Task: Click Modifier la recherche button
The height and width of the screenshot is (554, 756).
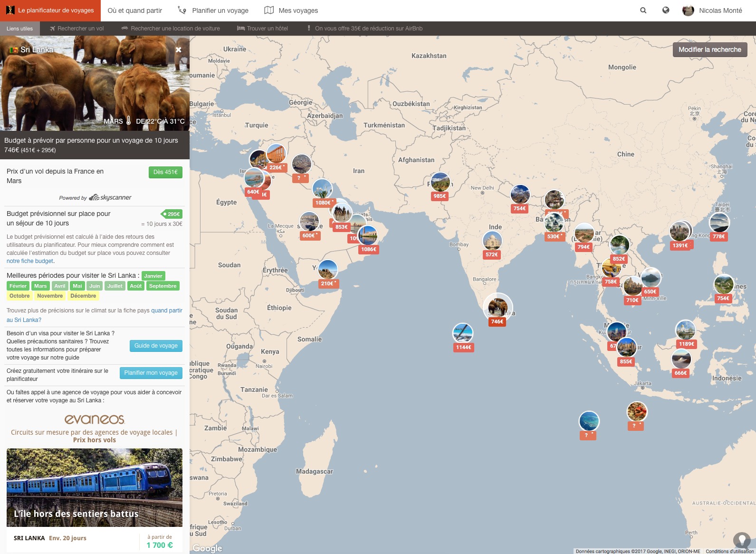Action: 710,49
